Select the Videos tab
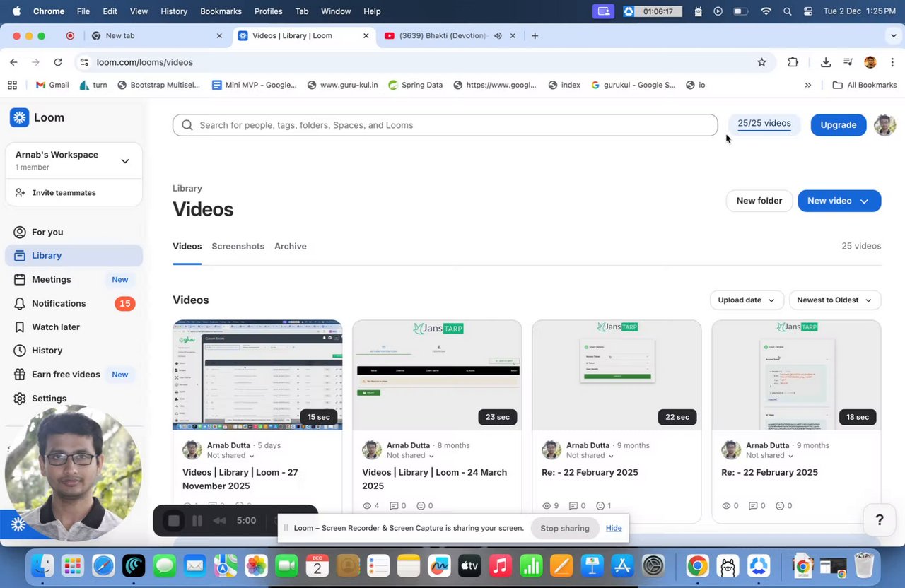905x588 pixels. click(x=187, y=246)
